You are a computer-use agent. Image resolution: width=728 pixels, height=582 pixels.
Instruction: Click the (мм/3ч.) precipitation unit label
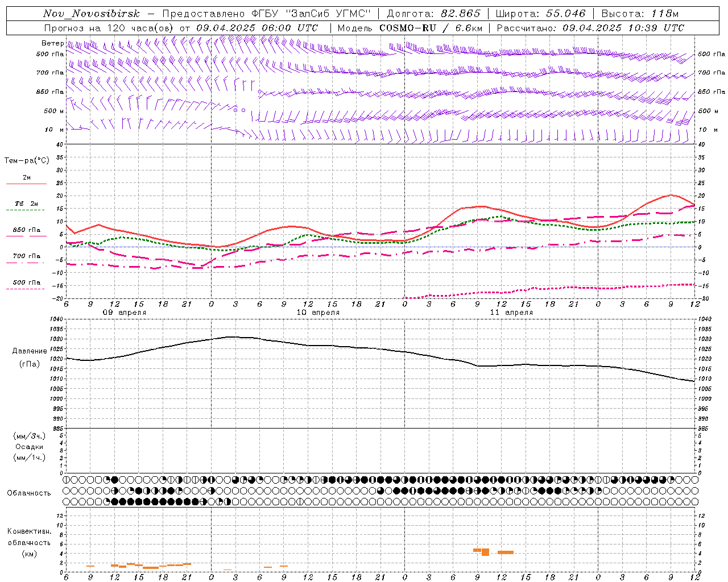click(30, 436)
